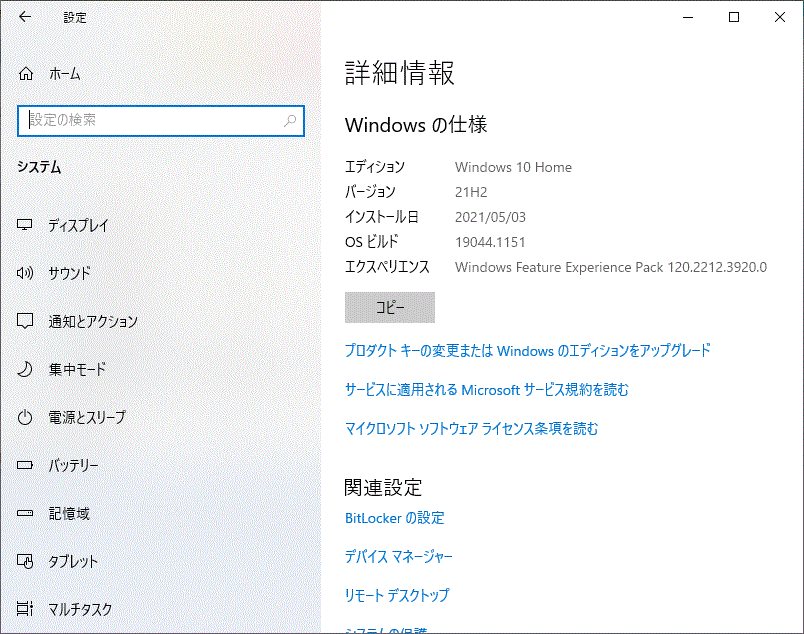Click the 関連設定 heading
804x634 pixels.
383,487
